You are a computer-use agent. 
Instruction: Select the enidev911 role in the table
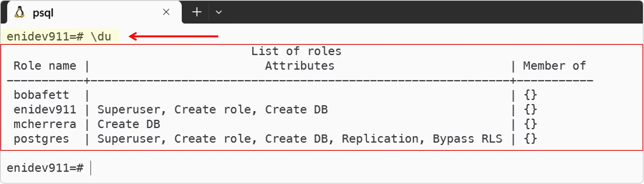[45, 110]
